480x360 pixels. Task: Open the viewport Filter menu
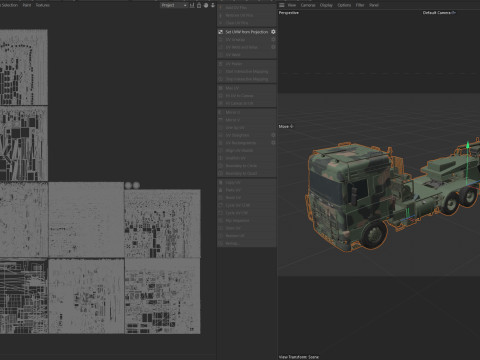pyautogui.click(x=360, y=5)
